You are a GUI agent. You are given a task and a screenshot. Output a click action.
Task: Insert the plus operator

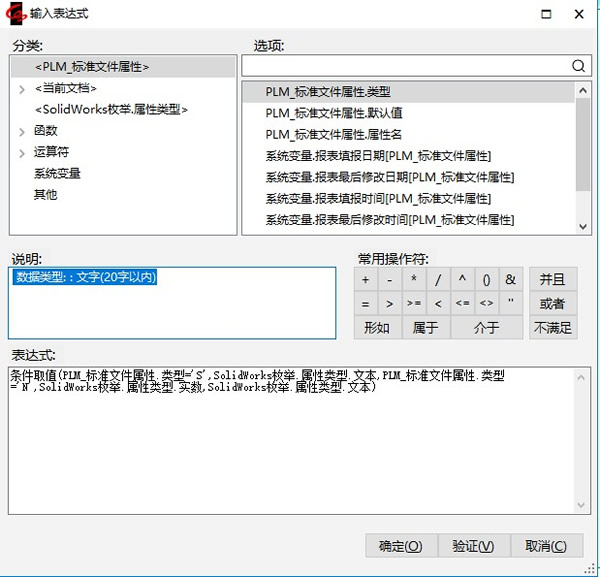[x=366, y=280]
